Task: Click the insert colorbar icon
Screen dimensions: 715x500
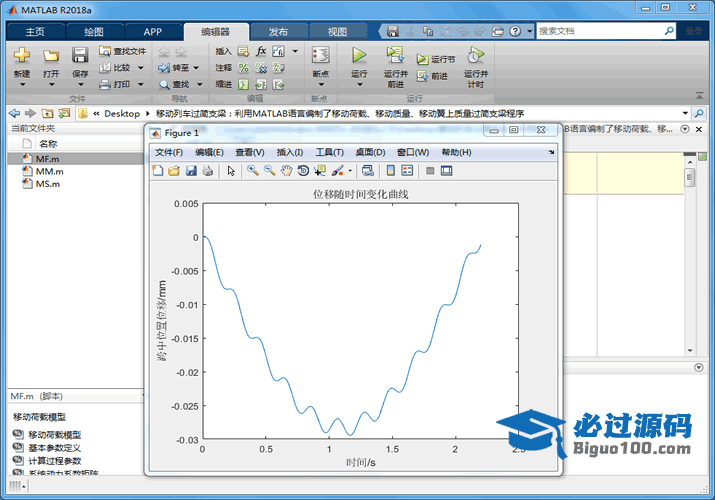Action: [x=390, y=170]
